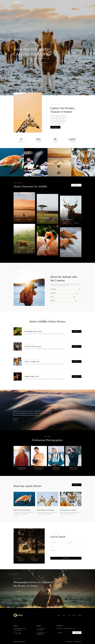Go to next testimonial with right arrow

[x=17, y=422]
